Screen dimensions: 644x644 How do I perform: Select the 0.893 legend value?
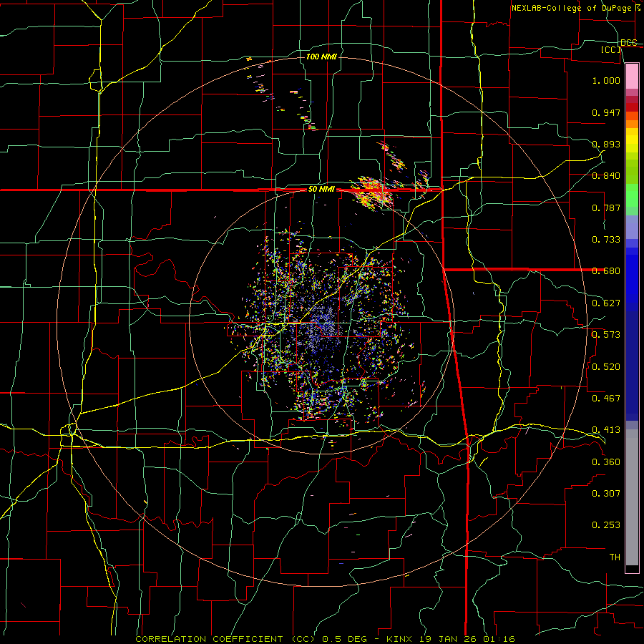pos(606,144)
